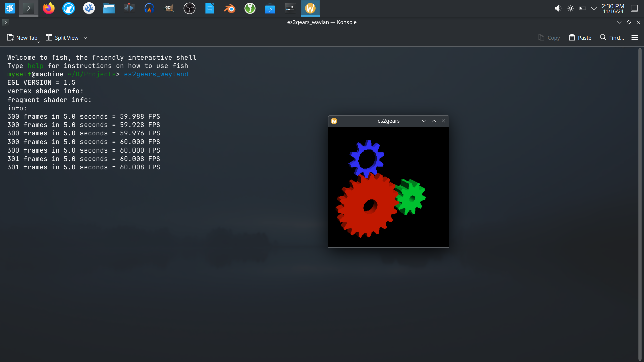Open the KDE application launcher
644x362 pixels.
tap(10, 8)
